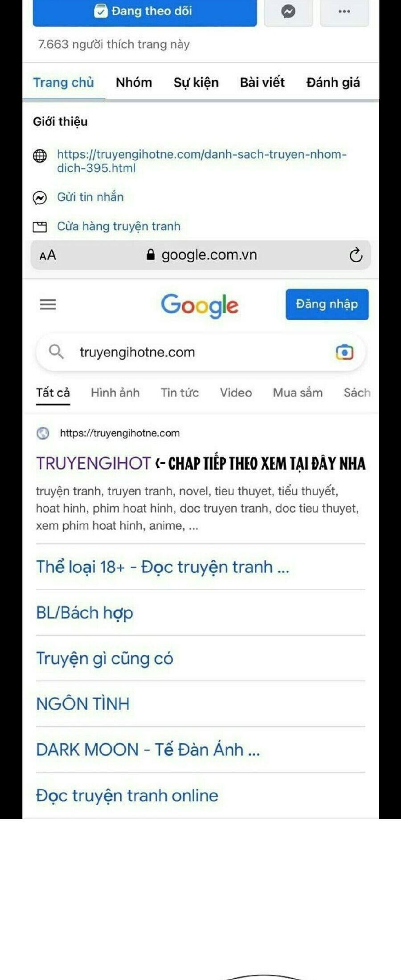Open the Cửa hàng truyện tranh link

(x=119, y=226)
